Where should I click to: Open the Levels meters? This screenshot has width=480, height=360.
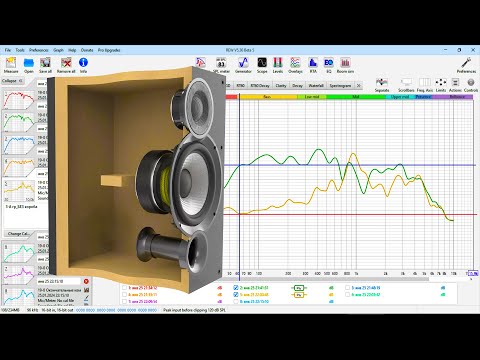(x=278, y=65)
